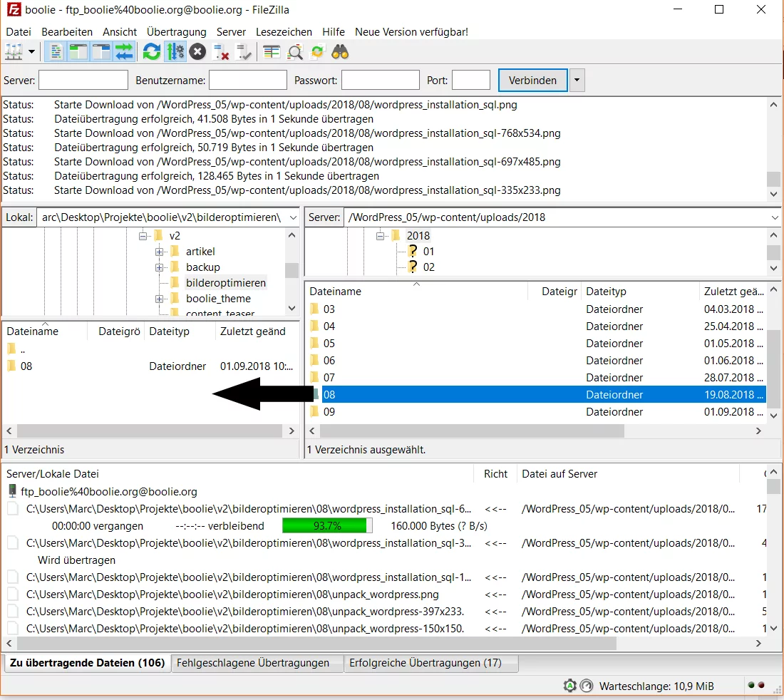This screenshot has height=700, width=784.
Task: Toggle the local directory tree display
Action: tap(78, 51)
